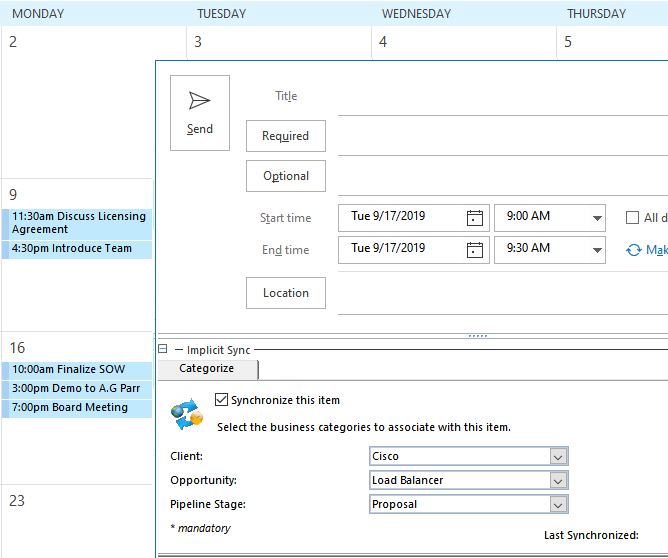This screenshot has width=668, height=558.
Task: Expand the 9:00 AM start time dropdown
Action: (597, 218)
